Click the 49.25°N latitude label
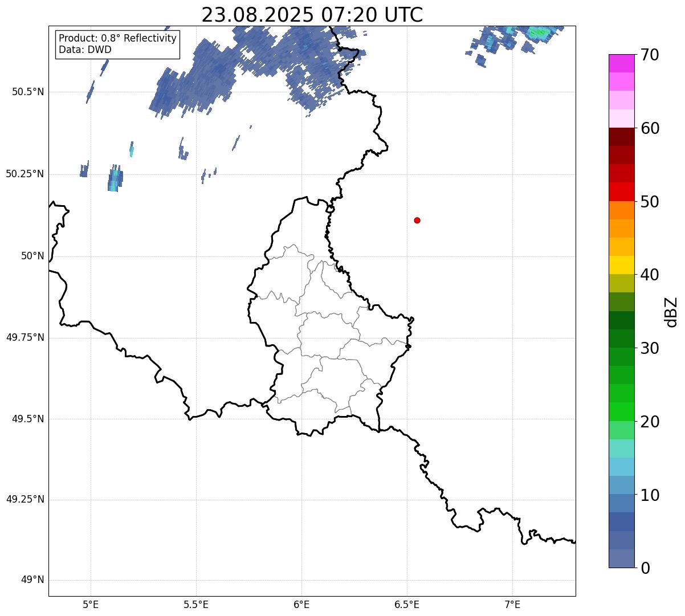 pyautogui.click(x=25, y=499)
